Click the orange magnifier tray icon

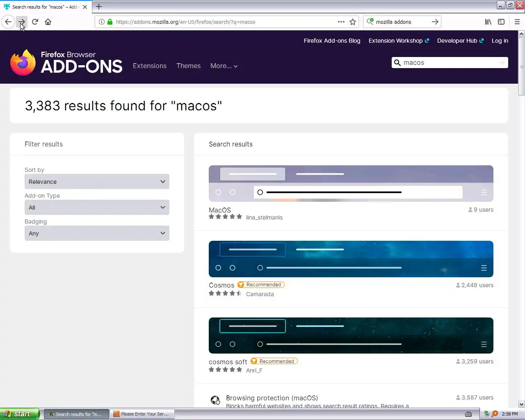click(x=495, y=414)
